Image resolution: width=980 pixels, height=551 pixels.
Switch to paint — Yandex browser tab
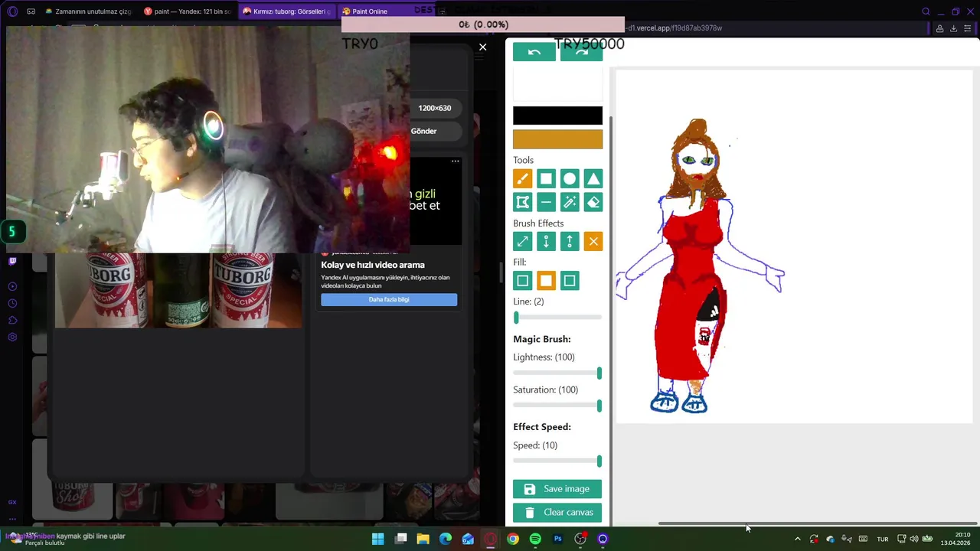pyautogui.click(x=188, y=11)
